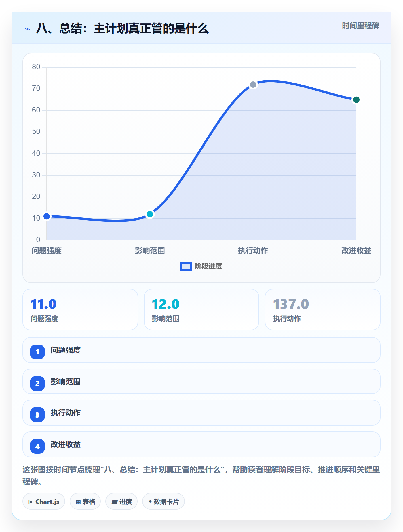Click the 12.0 value in the stat card
This screenshot has height=532, width=403.
tap(166, 304)
